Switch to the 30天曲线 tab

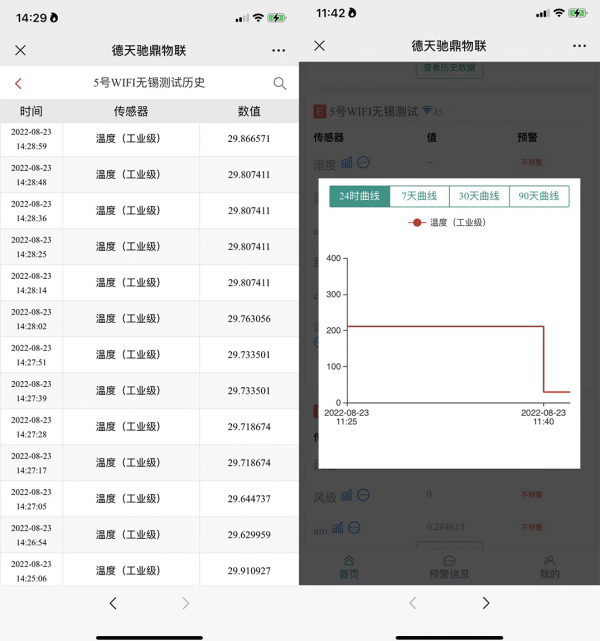pyautogui.click(x=479, y=196)
